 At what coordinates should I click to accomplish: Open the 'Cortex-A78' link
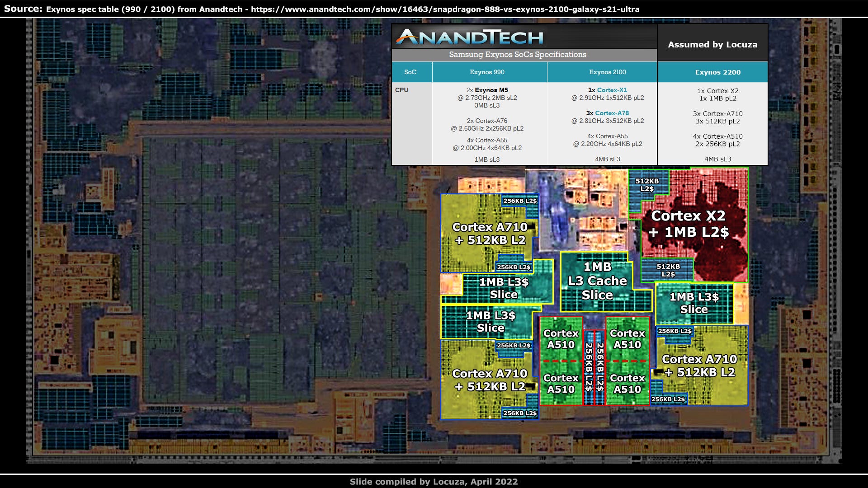612,113
